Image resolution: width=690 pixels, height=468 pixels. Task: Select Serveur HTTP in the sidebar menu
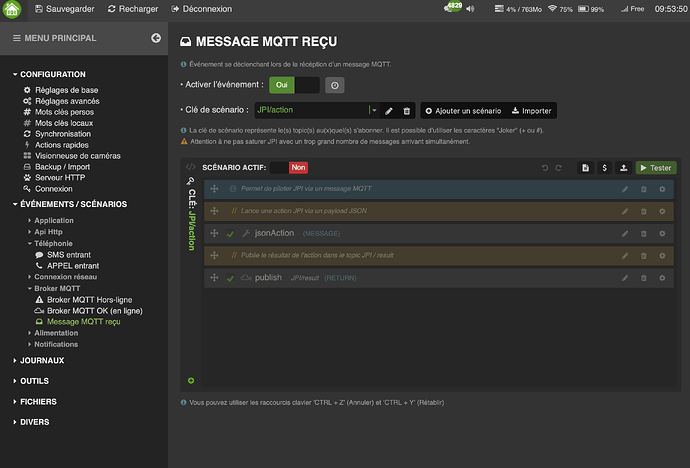tap(62, 177)
